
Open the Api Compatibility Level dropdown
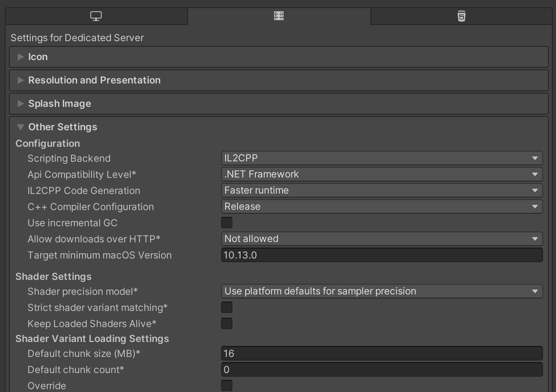click(381, 174)
